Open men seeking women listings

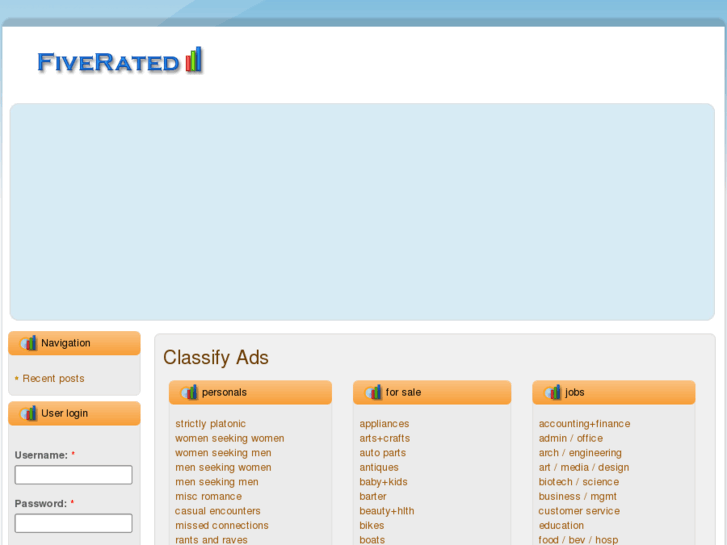[x=223, y=467]
